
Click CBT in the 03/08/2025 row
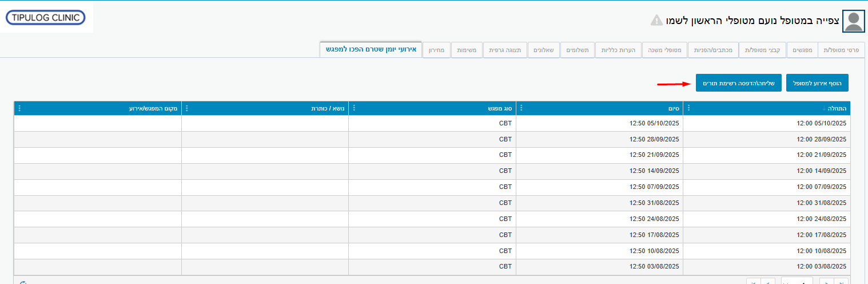[505, 267]
